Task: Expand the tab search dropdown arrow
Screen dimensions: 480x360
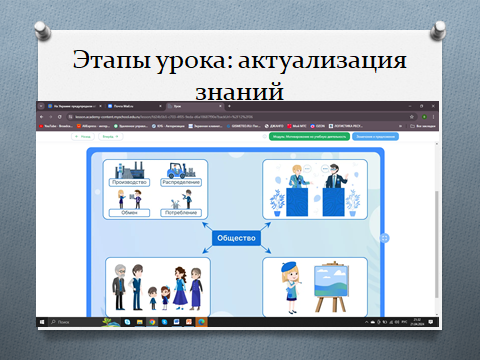Action: [41, 106]
